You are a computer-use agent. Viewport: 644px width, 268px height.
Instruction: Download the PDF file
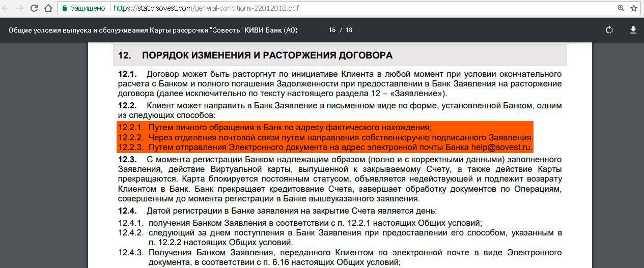click(x=633, y=30)
